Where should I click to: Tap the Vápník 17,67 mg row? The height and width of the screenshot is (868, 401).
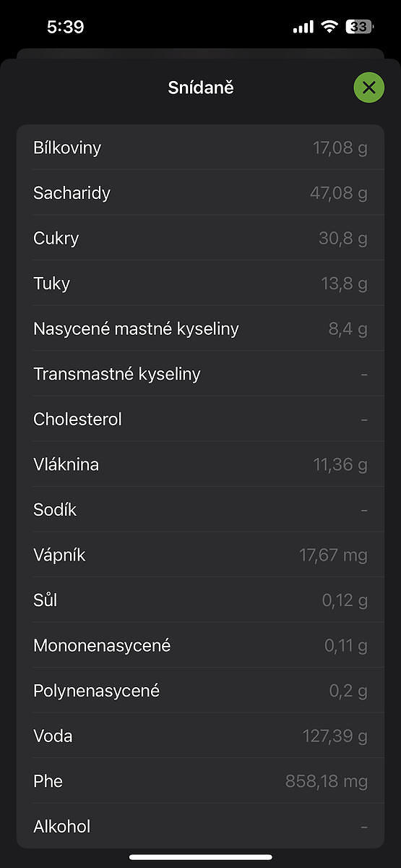click(x=200, y=555)
